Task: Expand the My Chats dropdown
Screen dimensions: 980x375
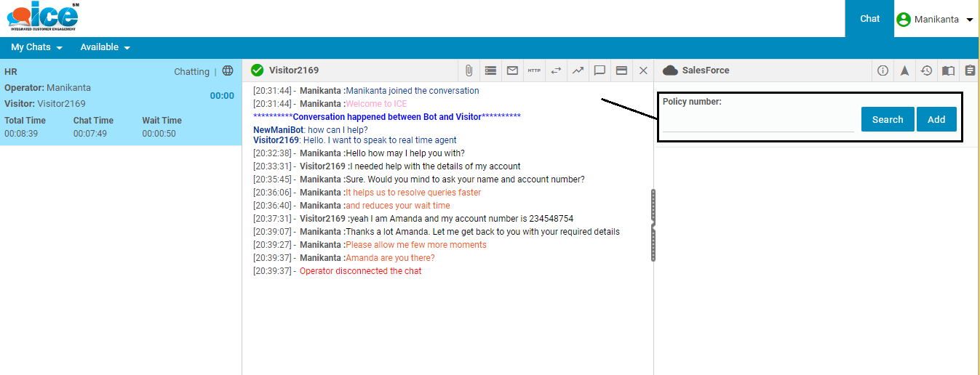Action: (36, 47)
